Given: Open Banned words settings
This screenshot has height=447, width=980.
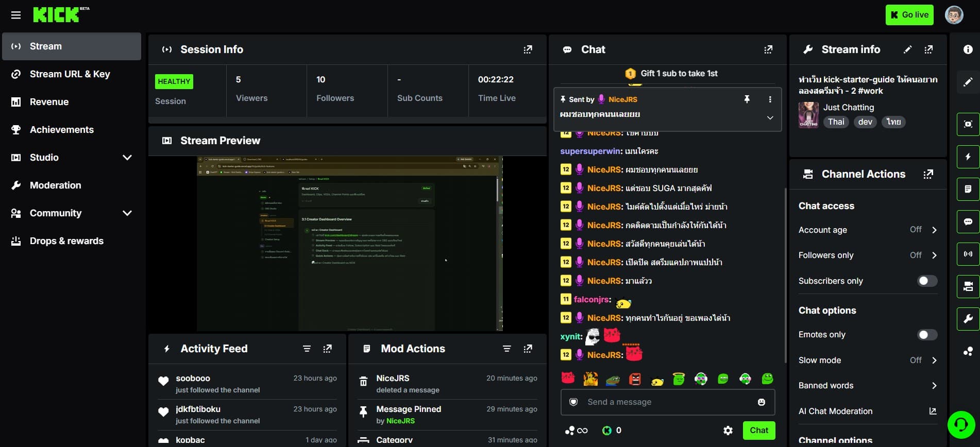Looking at the screenshot, I should pos(868,386).
